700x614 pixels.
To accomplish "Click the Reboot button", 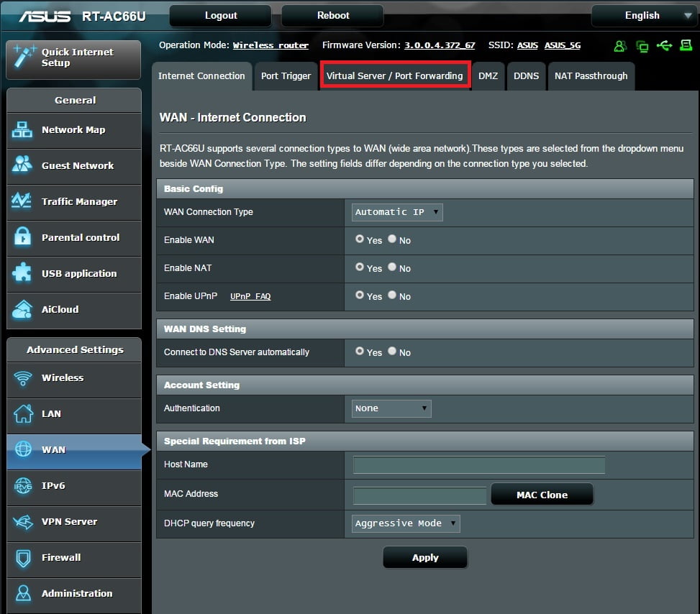I will [x=332, y=16].
